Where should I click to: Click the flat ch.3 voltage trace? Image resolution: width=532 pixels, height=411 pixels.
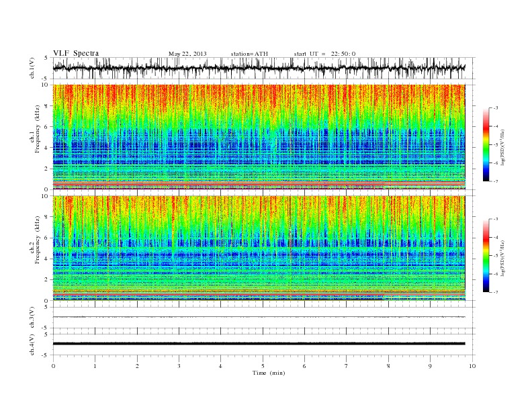[x=259, y=317]
